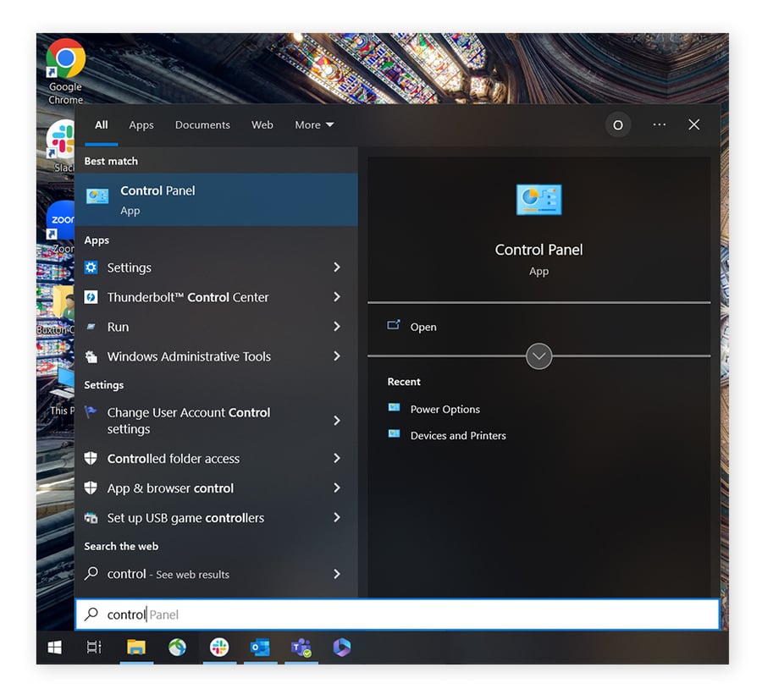Expand the More search filters dropdown

click(x=314, y=124)
